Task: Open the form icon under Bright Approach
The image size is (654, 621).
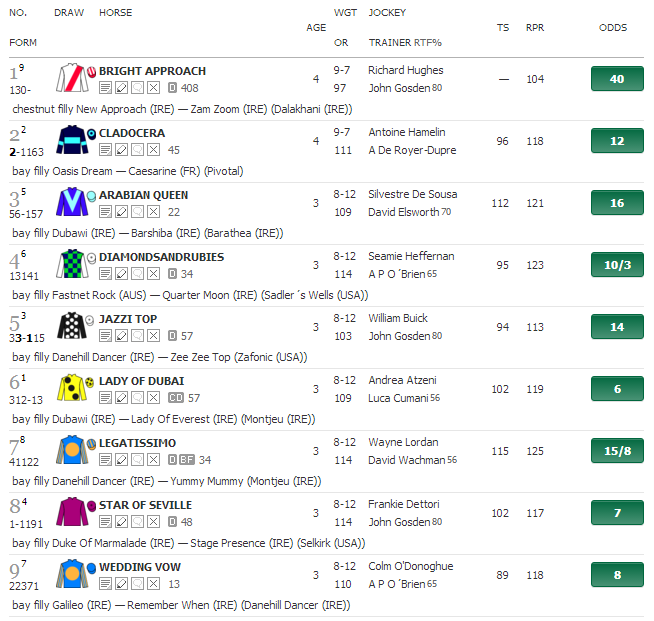Action: [105, 88]
